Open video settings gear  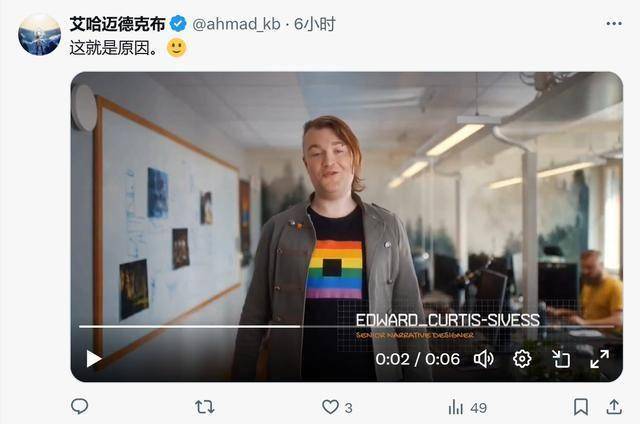522,359
